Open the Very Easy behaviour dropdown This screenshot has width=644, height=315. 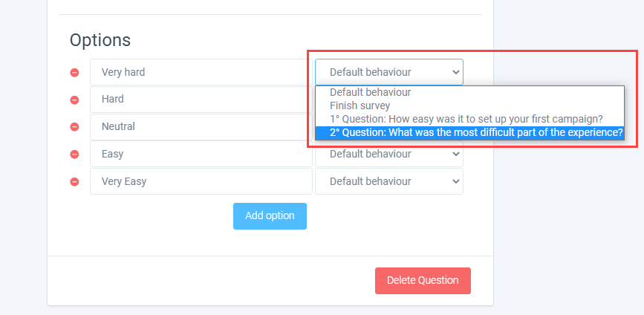pos(388,182)
